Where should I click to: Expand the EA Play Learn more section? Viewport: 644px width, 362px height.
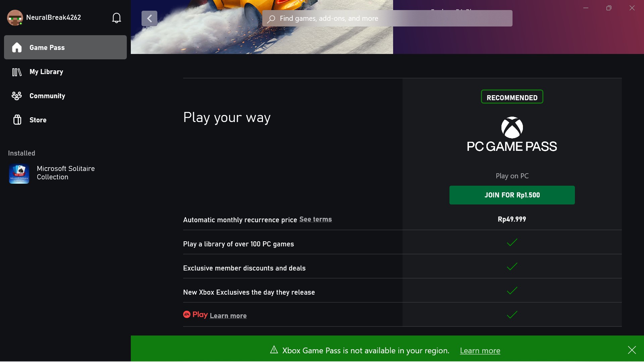(228, 315)
